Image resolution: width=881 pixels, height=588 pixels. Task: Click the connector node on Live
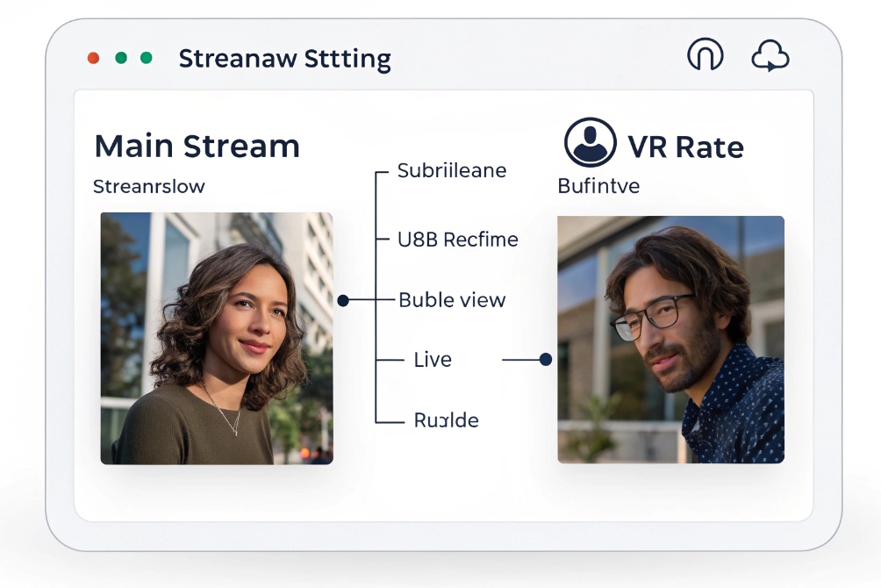(x=547, y=358)
